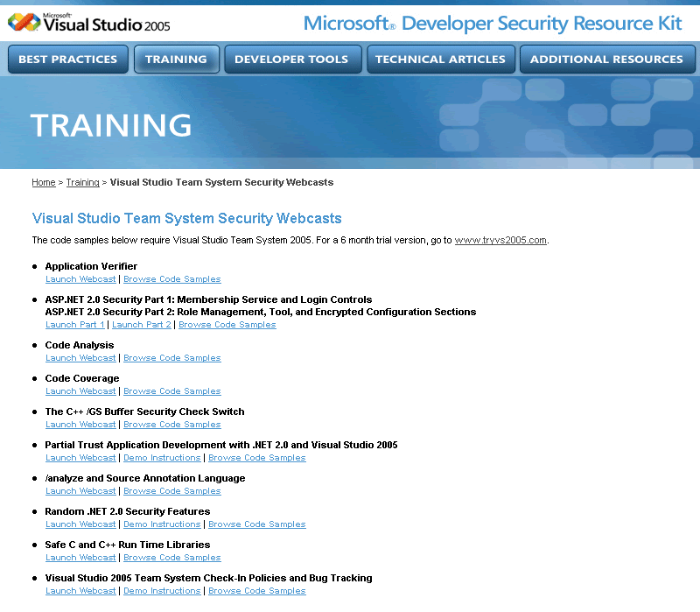700x612 pixels.
Task: Click the Microsoft Developer Security Resource Kit title
Action: (493, 24)
